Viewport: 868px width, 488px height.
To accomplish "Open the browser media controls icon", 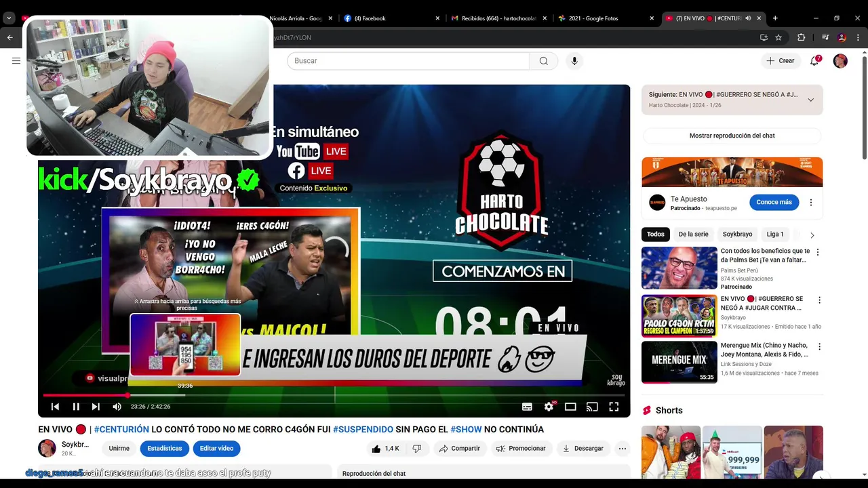I will (825, 38).
